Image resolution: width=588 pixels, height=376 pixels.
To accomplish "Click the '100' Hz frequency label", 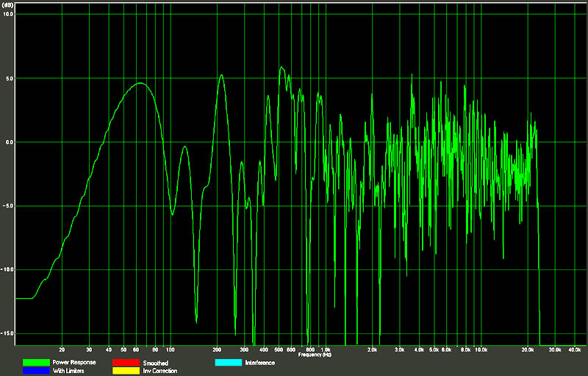I will tap(171, 350).
